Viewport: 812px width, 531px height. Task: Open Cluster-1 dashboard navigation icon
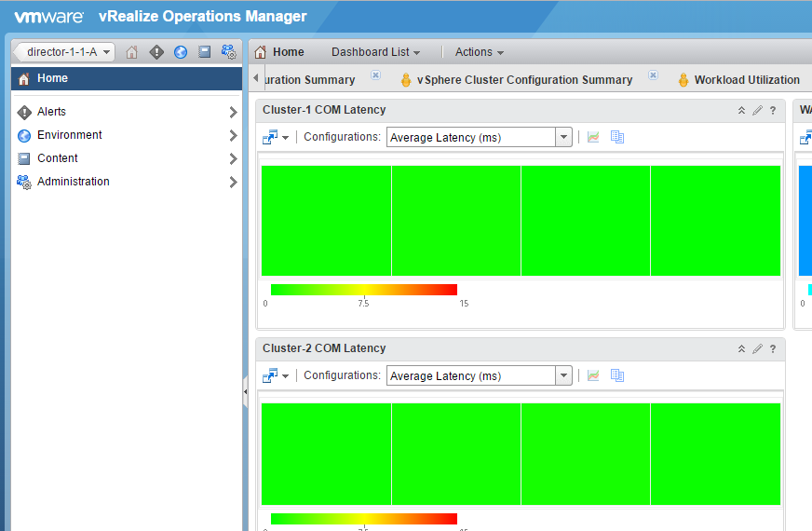(270, 137)
